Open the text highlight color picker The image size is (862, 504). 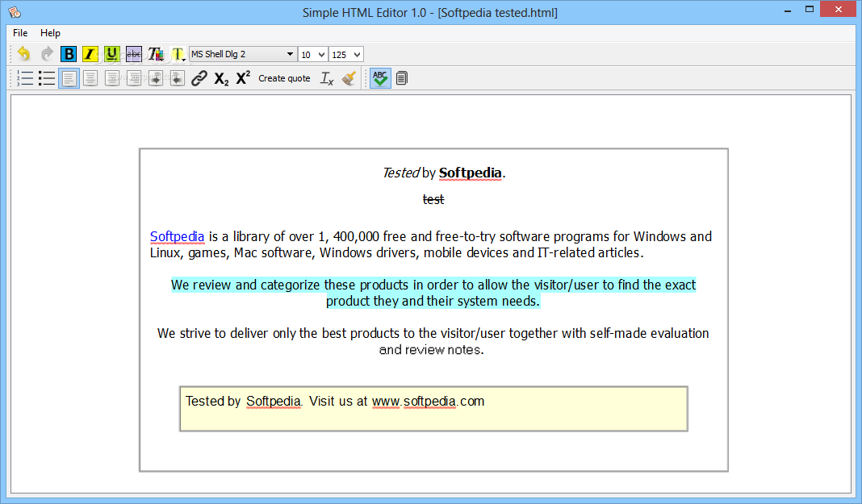pos(178,54)
